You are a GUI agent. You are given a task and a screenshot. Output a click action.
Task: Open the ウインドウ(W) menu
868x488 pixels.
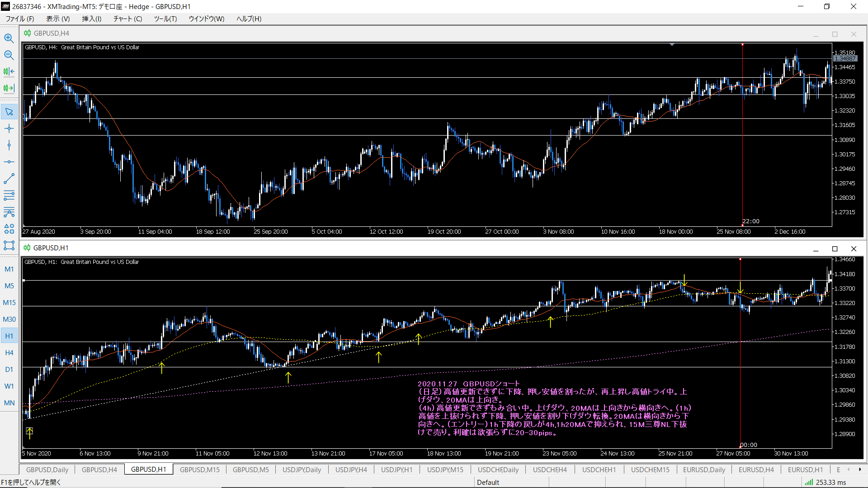207,19
